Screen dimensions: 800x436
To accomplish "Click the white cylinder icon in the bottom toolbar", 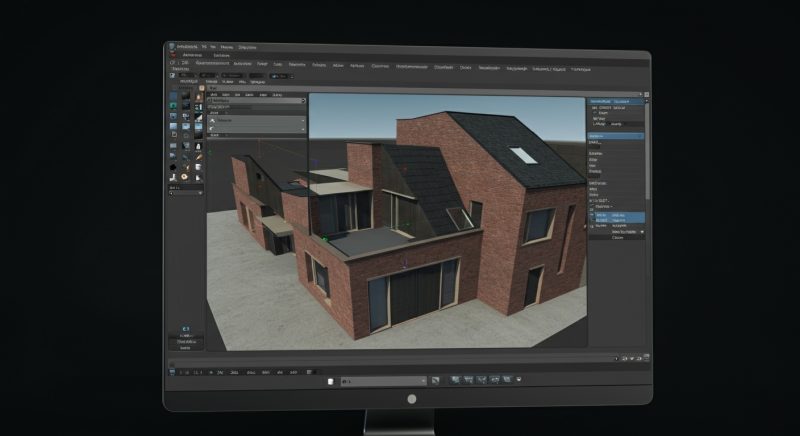I will tap(331, 381).
